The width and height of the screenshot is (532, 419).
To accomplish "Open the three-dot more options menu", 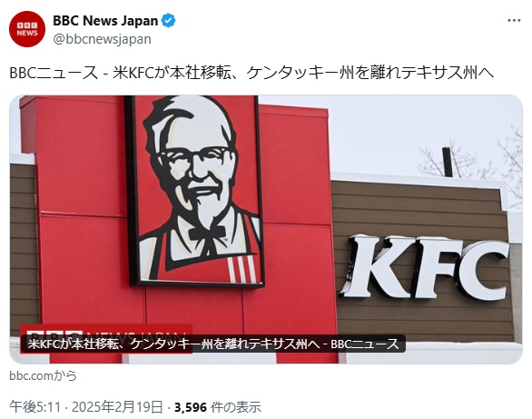I will click(x=514, y=20).
